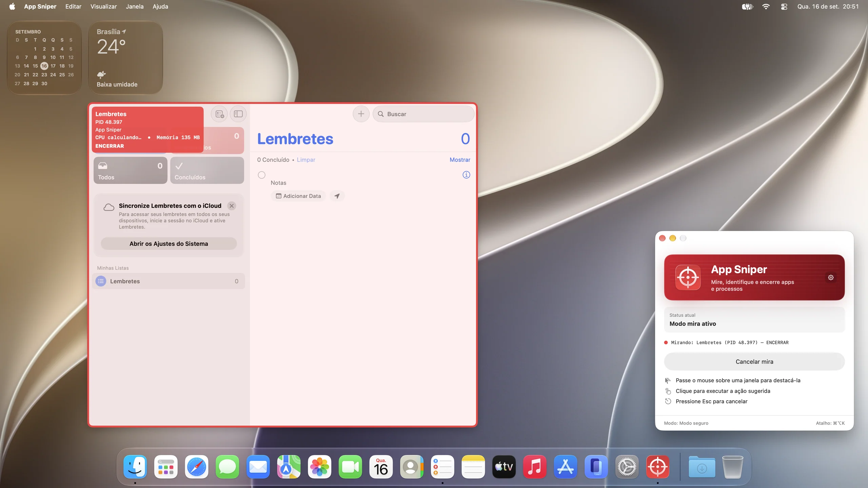868x488 pixels.
Task: Open FaceTime from the Dock
Action: 350,467
